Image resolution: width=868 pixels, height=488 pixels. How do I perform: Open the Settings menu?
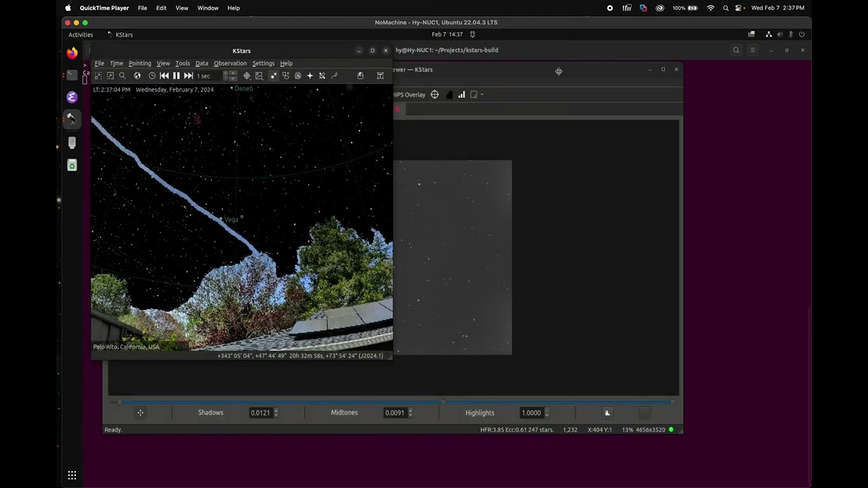tap(263, 63)
